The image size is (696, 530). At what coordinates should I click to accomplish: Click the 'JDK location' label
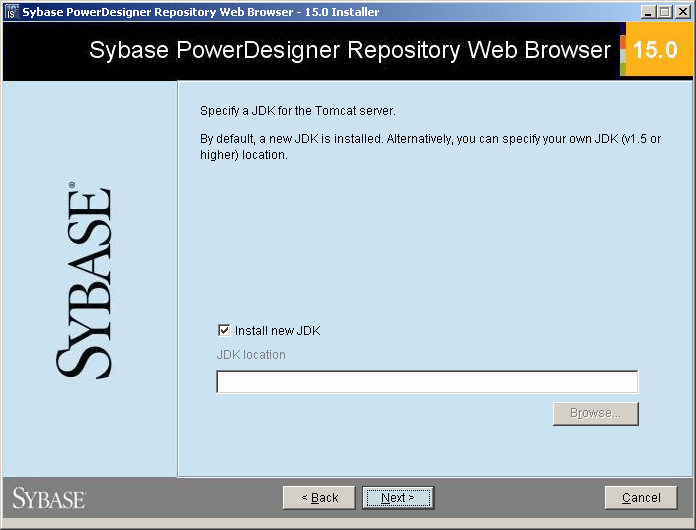click(251, 355)
